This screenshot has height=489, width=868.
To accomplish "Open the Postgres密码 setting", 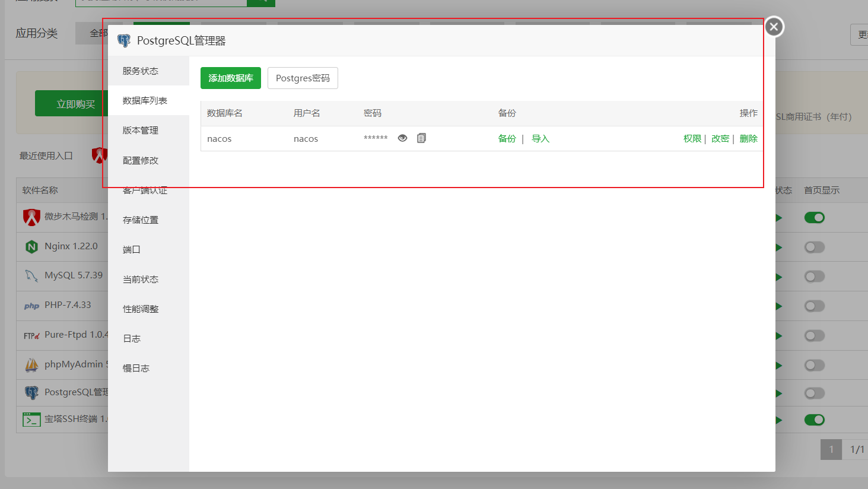I will pyautogui.click(x=303, y=78).
